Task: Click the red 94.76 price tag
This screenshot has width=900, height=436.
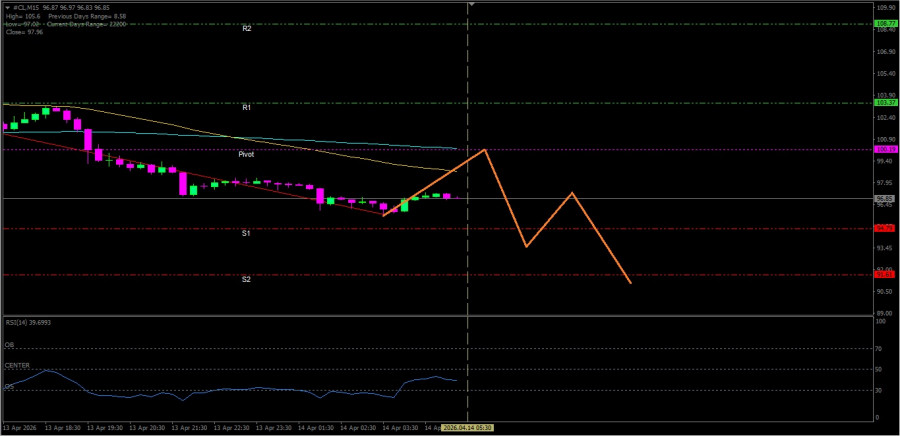Action: [x=885, y=229]
